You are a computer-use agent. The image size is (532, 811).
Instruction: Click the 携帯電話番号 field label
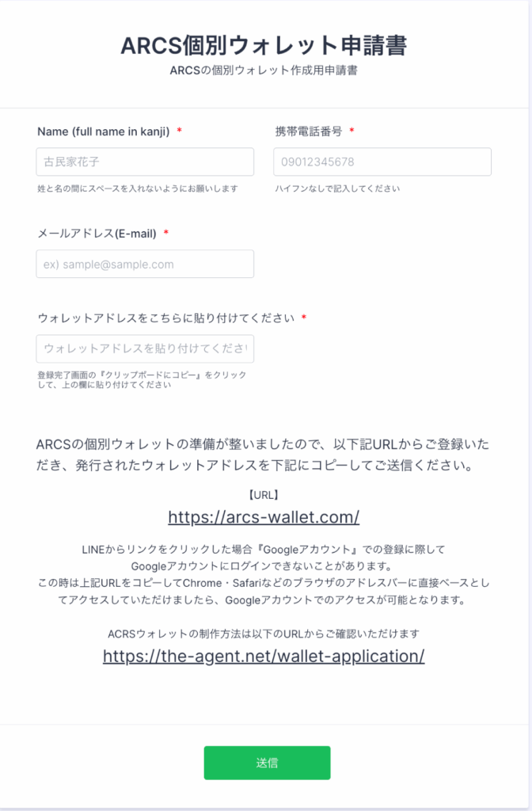(309, 131)
